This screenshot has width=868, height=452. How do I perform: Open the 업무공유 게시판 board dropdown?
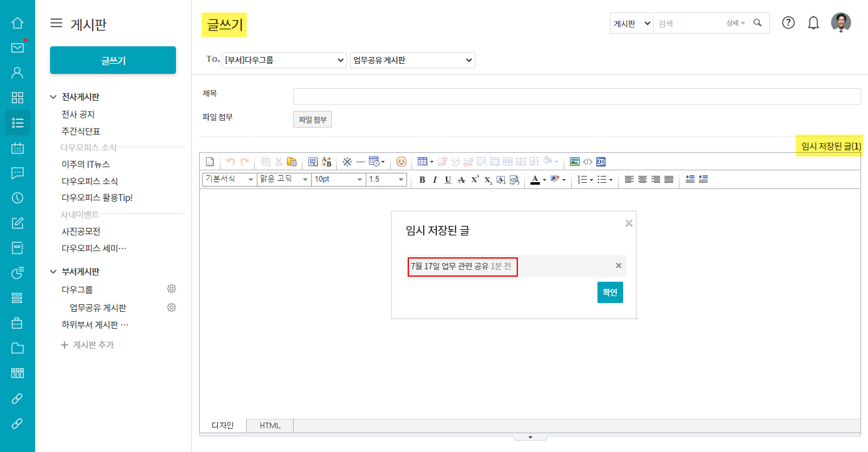click(x=412, y=60)
